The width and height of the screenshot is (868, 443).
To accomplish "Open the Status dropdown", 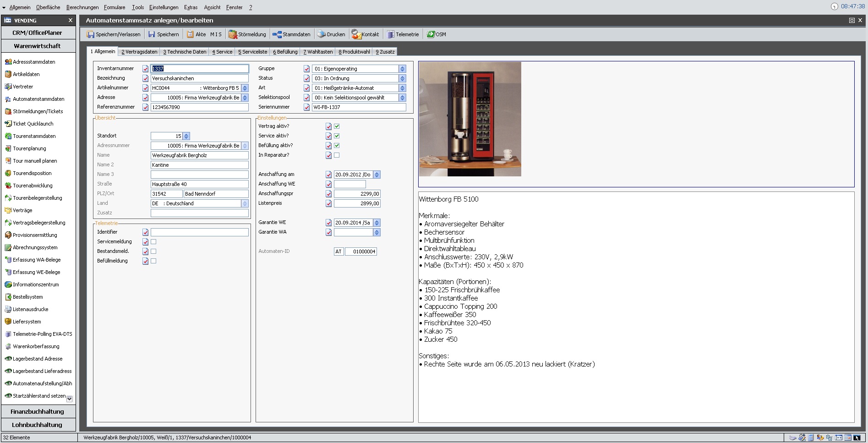I will pos(402,78).
